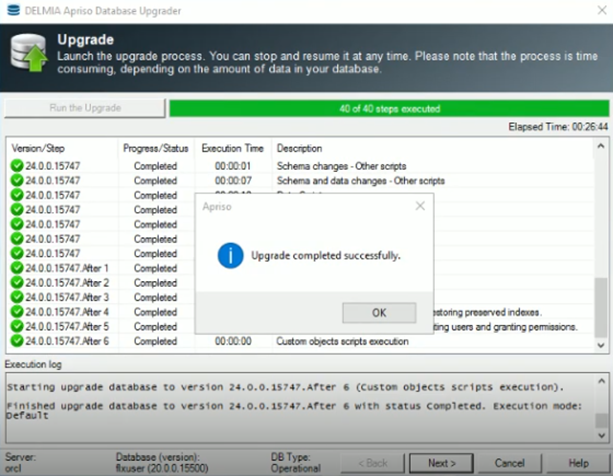Click execution time '00:00:07'
Image resolution: width=613 pixels, height=476 pixels.
click(233, 181)
